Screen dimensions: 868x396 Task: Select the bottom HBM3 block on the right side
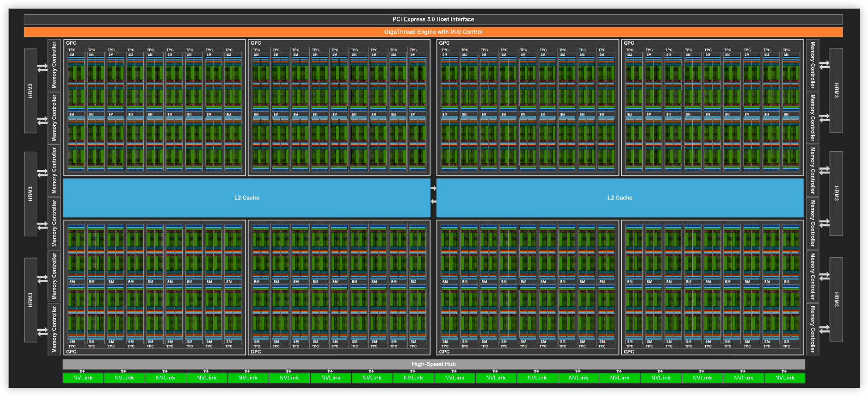pos(836,300)
